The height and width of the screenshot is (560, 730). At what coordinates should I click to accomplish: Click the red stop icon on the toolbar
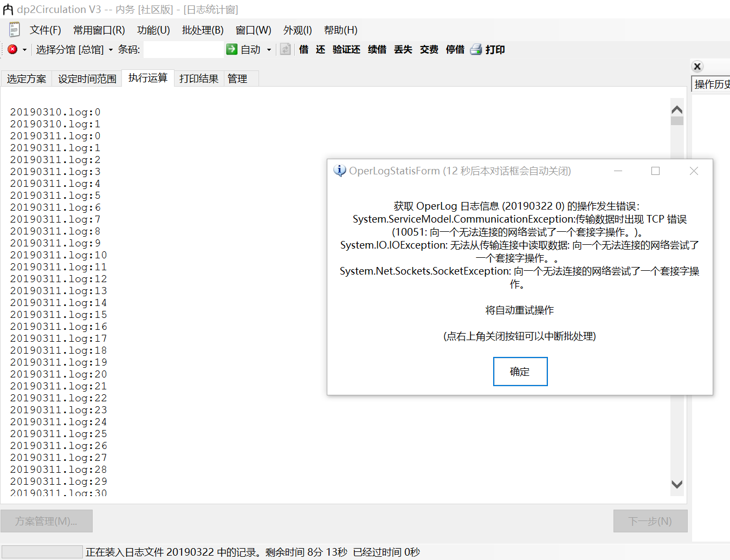point(12,49)
